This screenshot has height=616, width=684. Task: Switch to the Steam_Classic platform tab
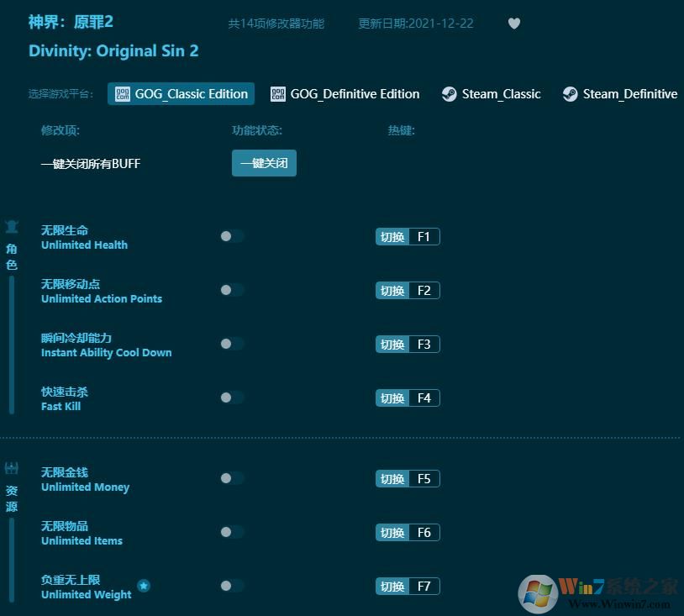(x=492, y=94)
